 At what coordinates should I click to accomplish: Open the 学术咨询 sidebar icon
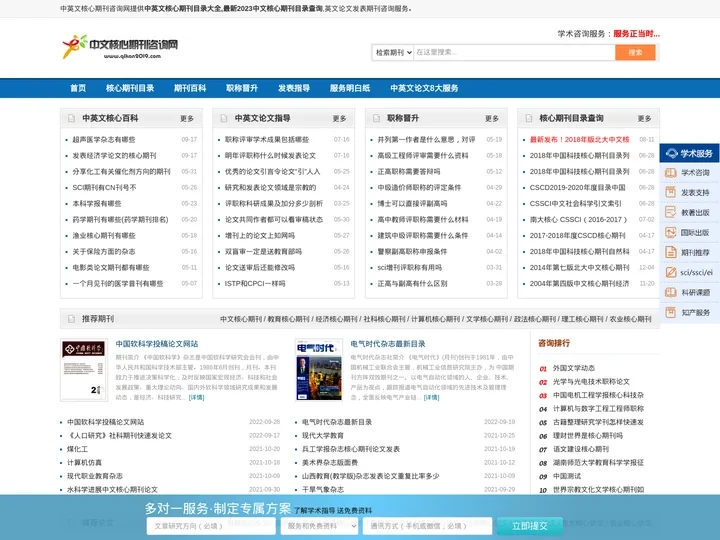click(x=671, y=173)
